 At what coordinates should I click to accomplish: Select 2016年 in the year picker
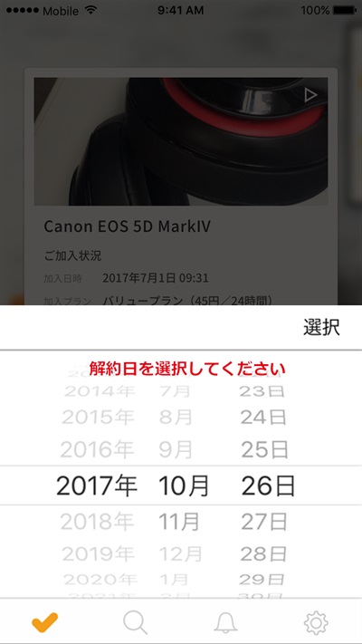click(x=97, y=450)
